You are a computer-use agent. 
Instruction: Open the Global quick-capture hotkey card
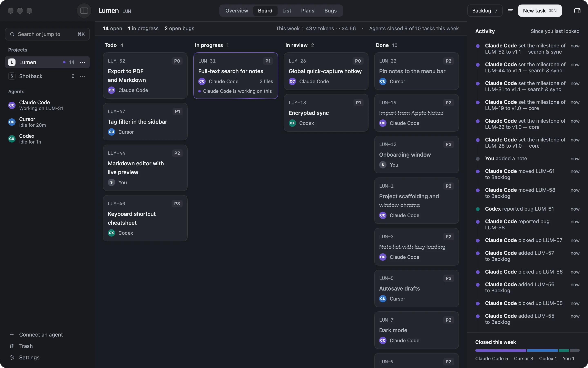click(x=326, y=71)
